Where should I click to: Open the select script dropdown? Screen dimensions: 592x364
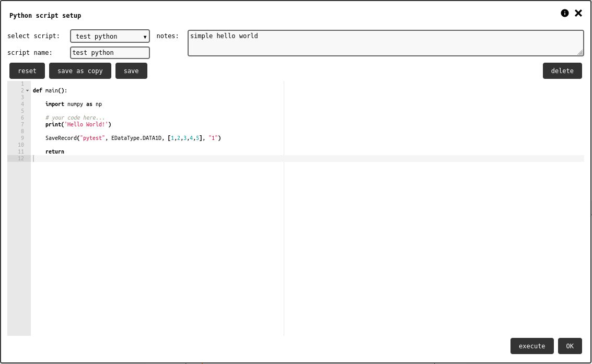pyautogui.click(x=110, y=36)
